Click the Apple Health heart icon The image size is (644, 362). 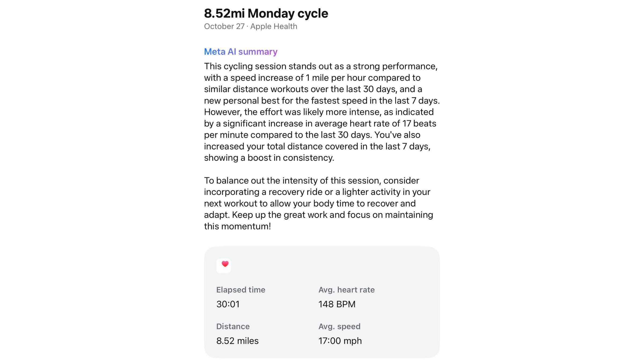(x=224, y=265)
